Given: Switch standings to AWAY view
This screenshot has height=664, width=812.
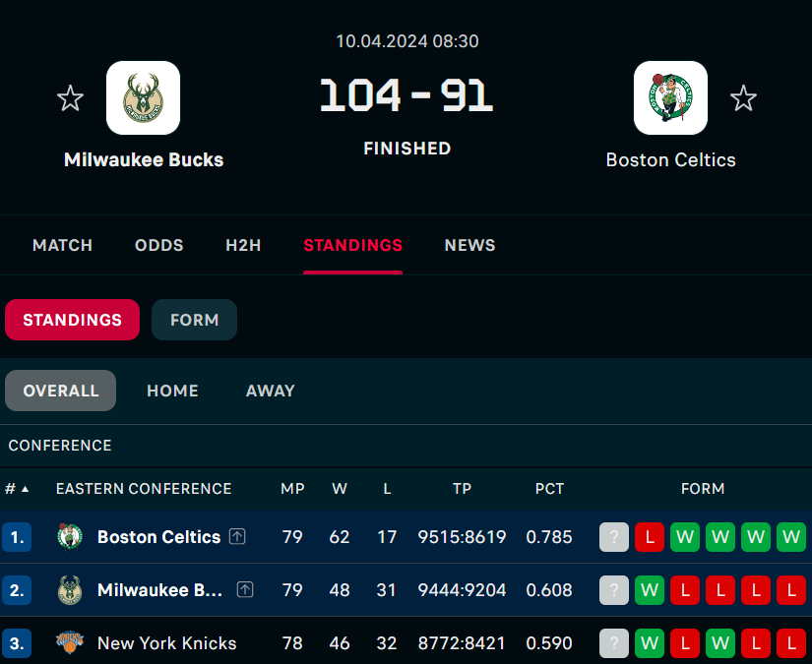Looking at the screenshot, I should pyautogui.click(x=271, y=391).
